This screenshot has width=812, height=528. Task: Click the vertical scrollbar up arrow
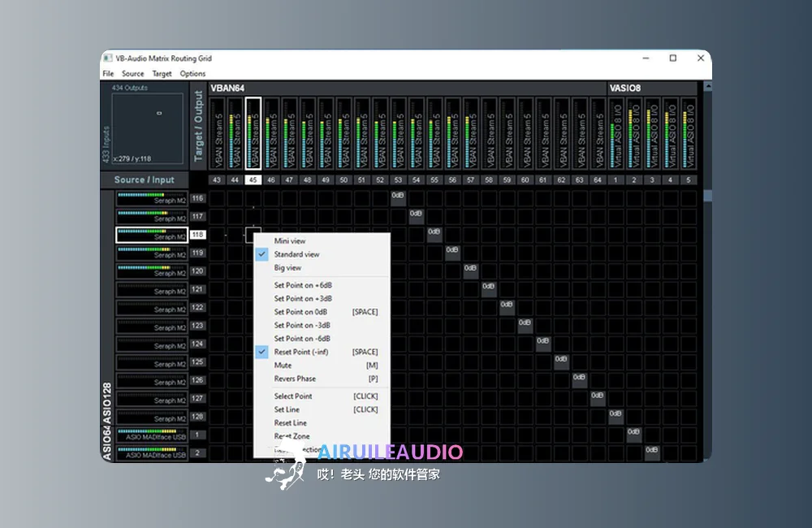pos(707,86)
